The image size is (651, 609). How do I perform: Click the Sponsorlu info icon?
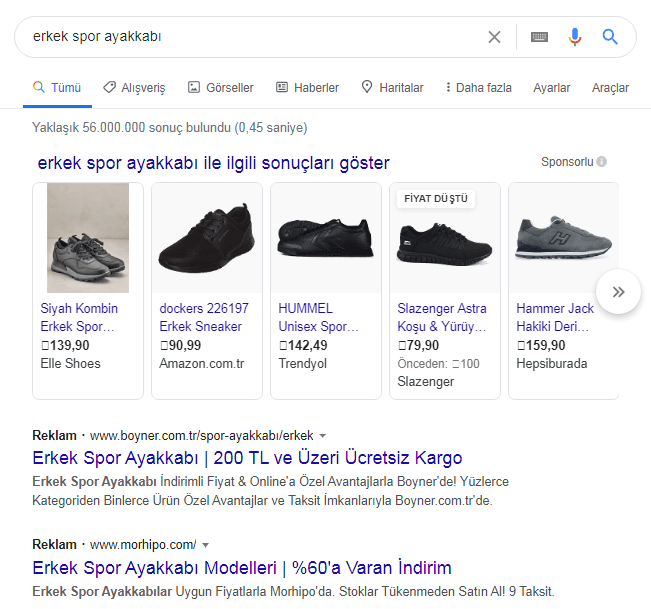point(602,161)
